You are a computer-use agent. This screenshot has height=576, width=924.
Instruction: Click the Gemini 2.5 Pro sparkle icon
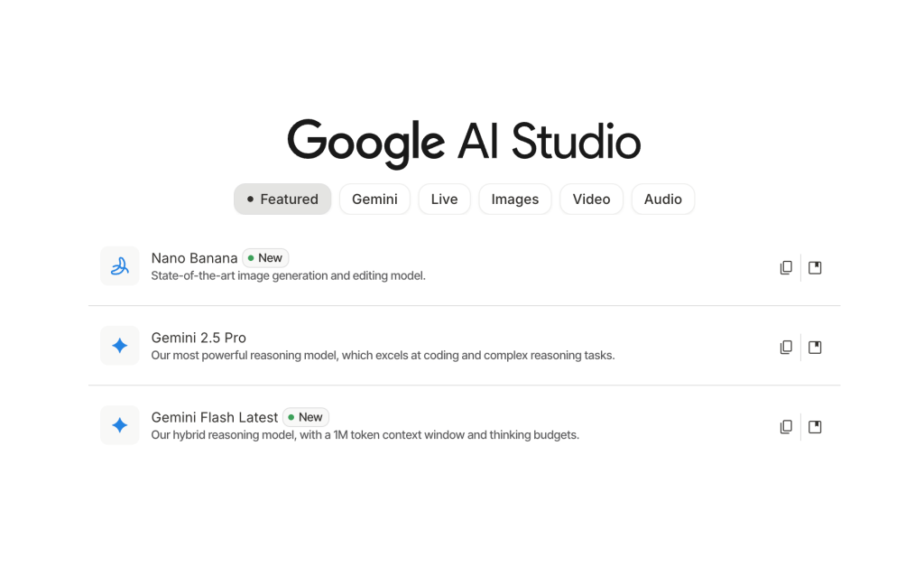pyautogui.click(x=119, y=346)
